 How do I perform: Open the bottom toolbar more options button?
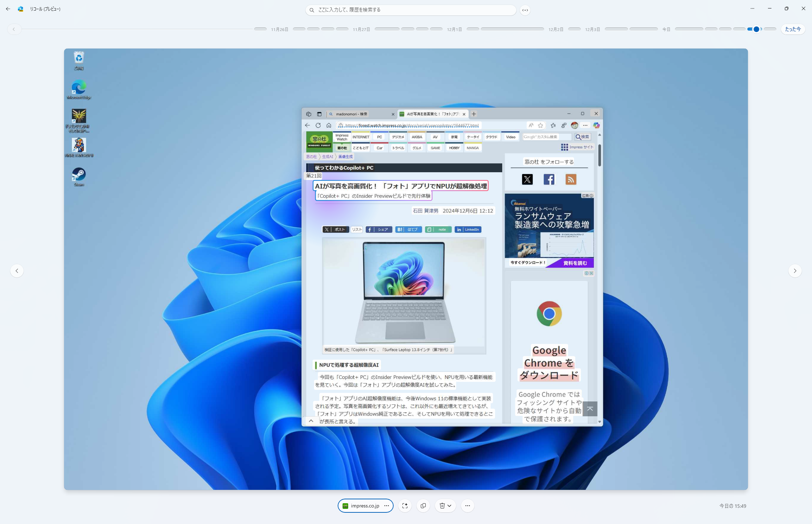(467, 506)
